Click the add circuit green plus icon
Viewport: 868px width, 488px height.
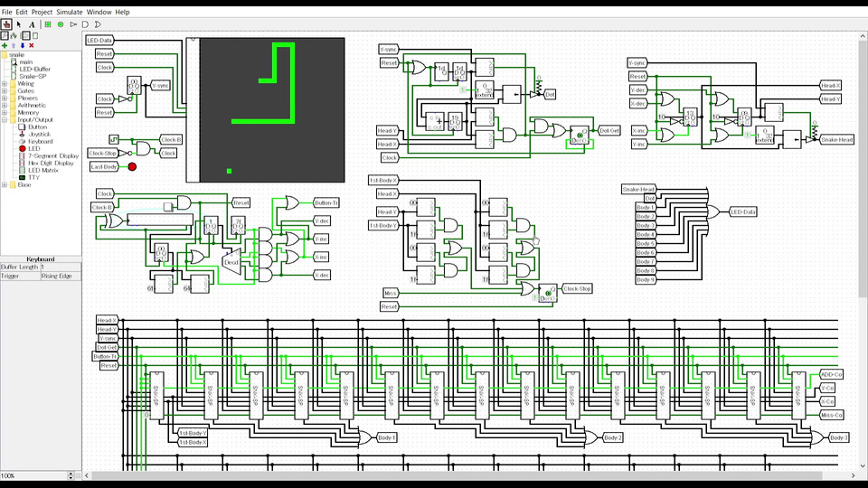[x=5, y=45]
